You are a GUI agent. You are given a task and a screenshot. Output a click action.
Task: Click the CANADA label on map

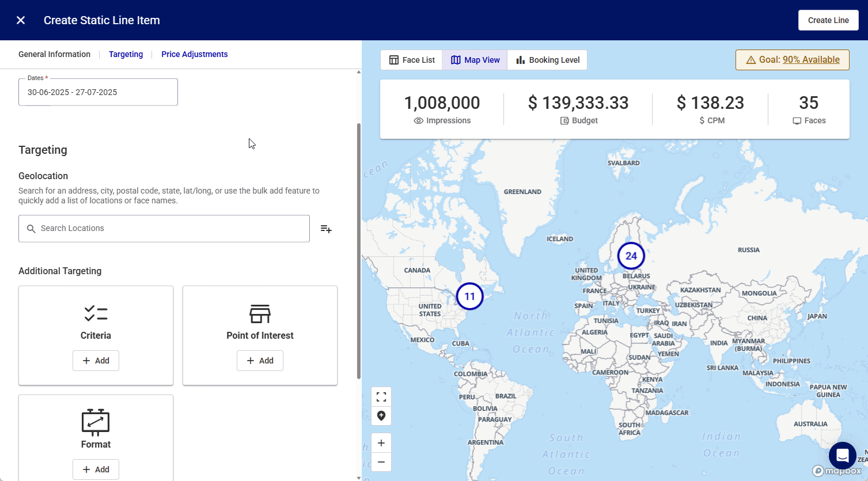coord(417,270)
